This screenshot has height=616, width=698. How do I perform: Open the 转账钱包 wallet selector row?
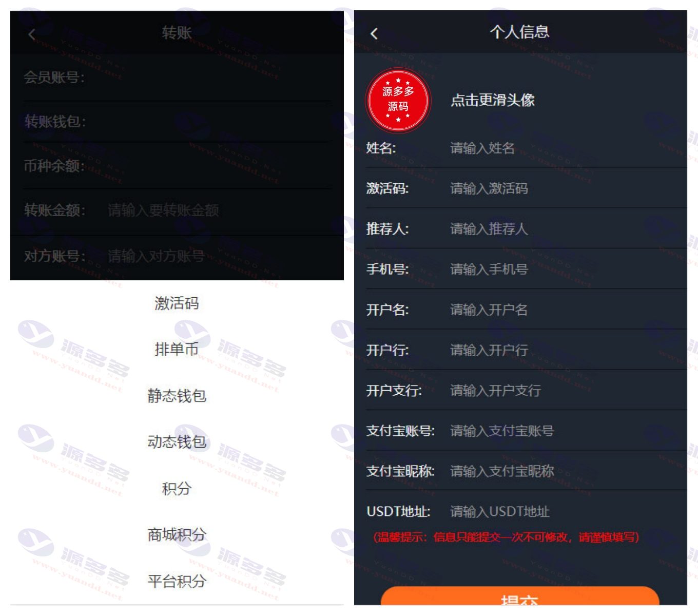pyautogui.click(x=177, y=122)
